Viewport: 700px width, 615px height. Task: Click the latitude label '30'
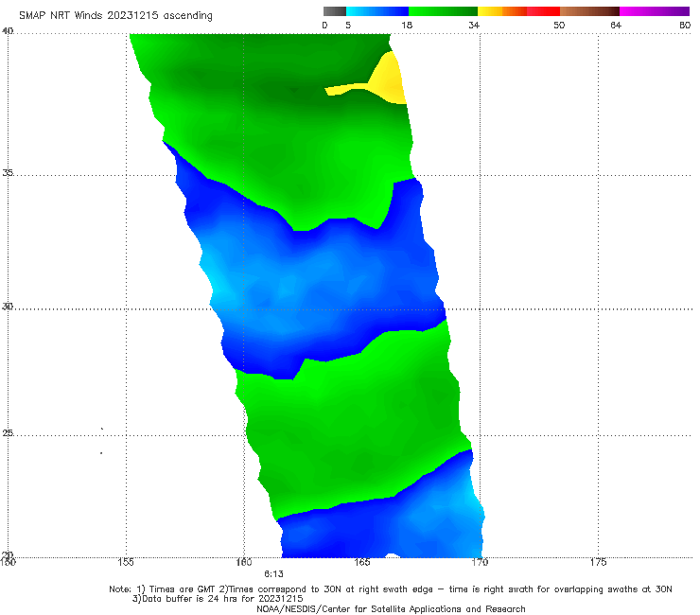tap(8, 307)
